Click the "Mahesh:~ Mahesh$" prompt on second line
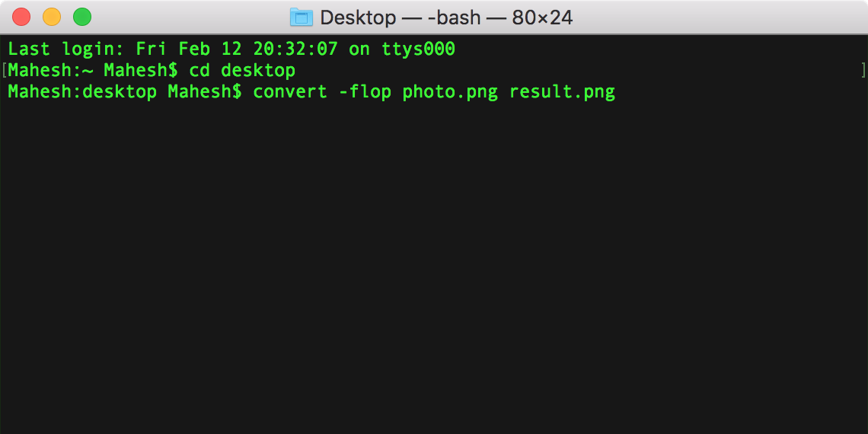This screenshot has height=434, width=868. click(x=92, y=71)
